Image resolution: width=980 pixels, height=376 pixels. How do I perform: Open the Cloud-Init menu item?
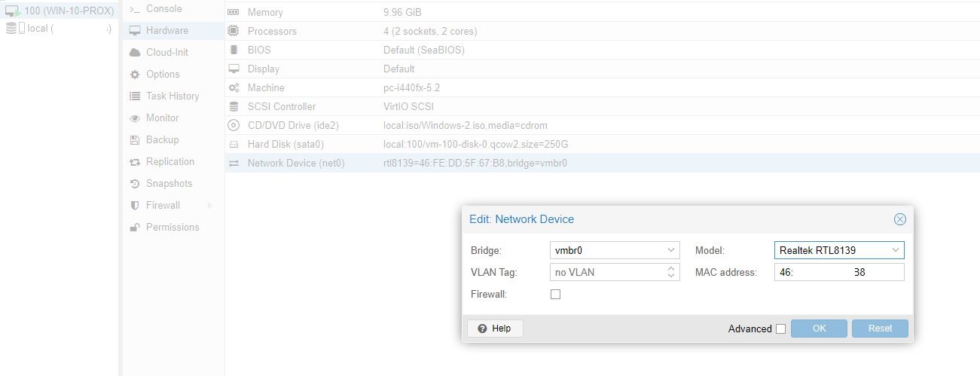172,53
